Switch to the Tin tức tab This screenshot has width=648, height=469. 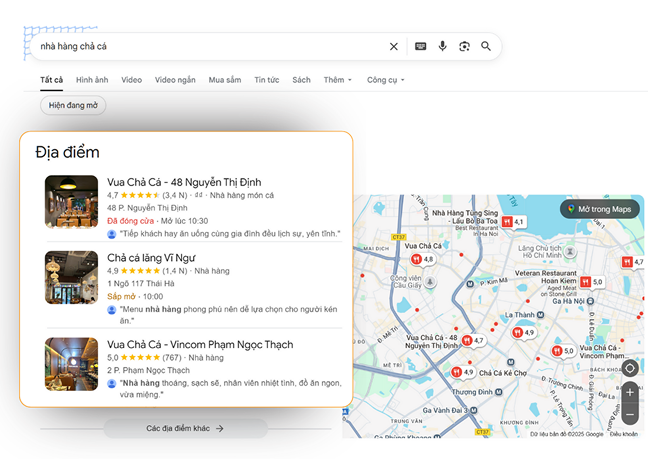(x=267, y=80)
